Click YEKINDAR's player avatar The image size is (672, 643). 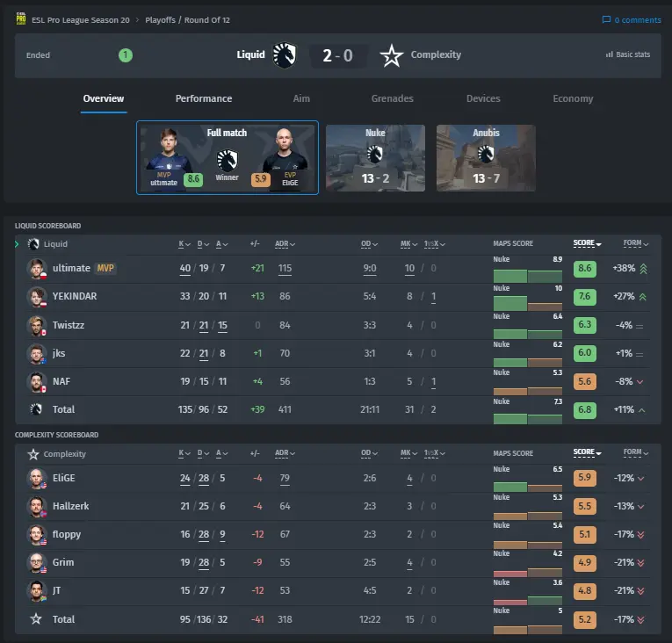pyautogui.click(x=37, y=297)
